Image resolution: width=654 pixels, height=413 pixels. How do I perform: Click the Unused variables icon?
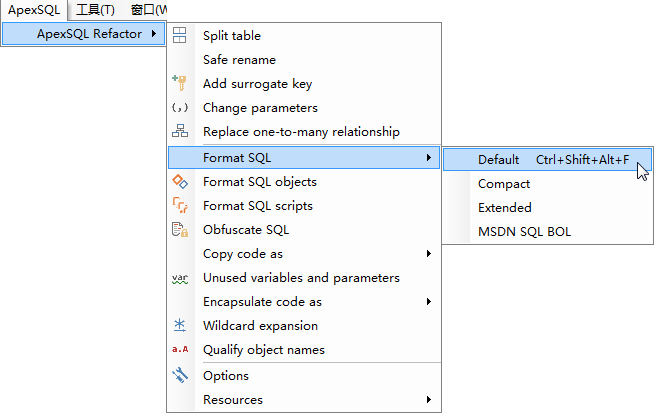(x=180, y=278)
